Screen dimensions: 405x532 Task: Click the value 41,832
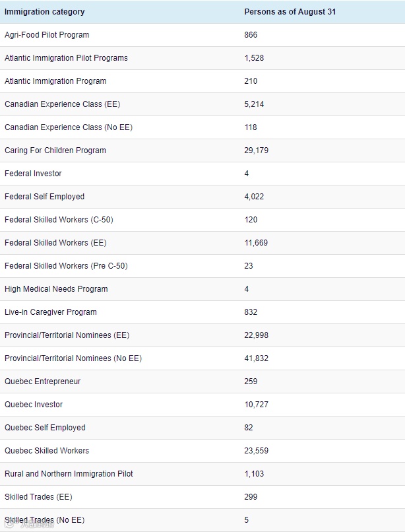coord(256,358)
